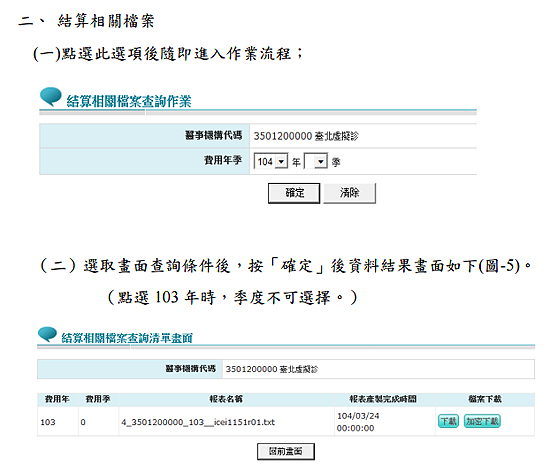Open the 104 year dropdown
Viewport: 550px width, 465px height.
tap(271, 161)
